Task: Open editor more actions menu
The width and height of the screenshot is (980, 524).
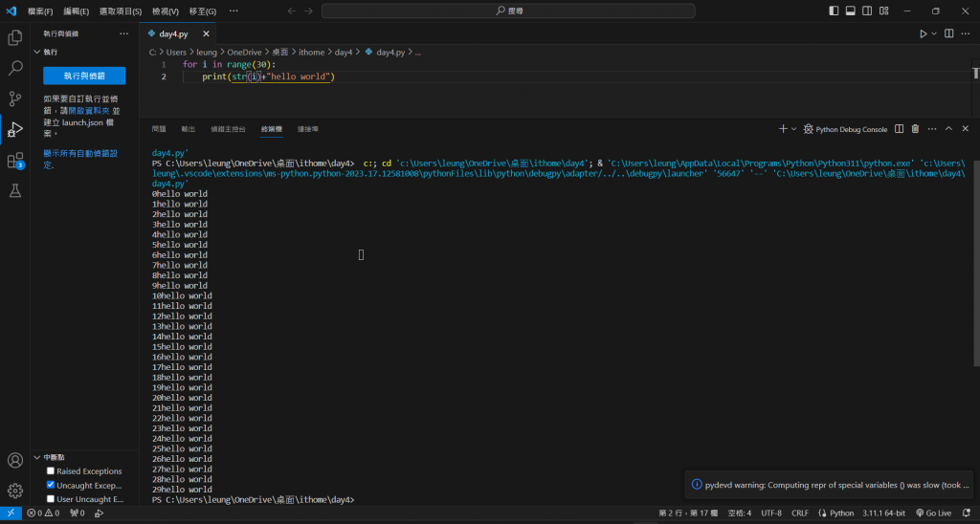Action: point(966,33)
